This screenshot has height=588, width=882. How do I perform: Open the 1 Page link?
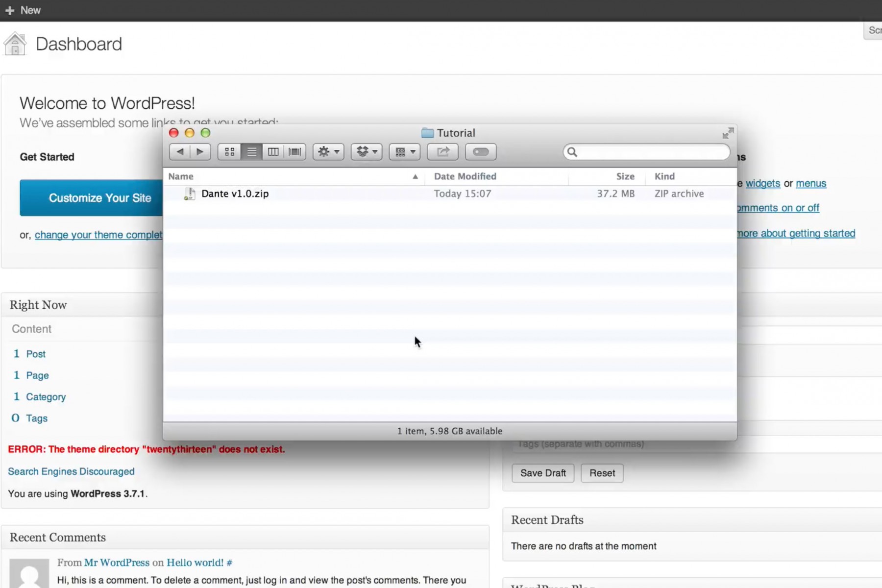click(x=31, y=375)
